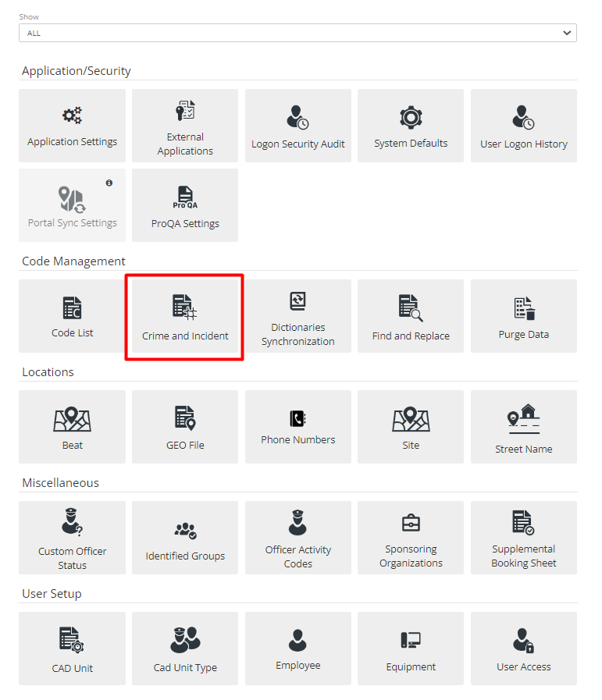Open the GEO File tile
Image resolution: width=602 pixels, height=700 pixels.
click(x=185, y=427)
